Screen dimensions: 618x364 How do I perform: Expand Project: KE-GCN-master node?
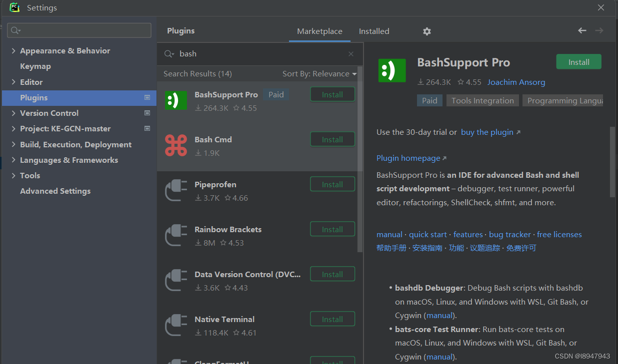[13, 129]
